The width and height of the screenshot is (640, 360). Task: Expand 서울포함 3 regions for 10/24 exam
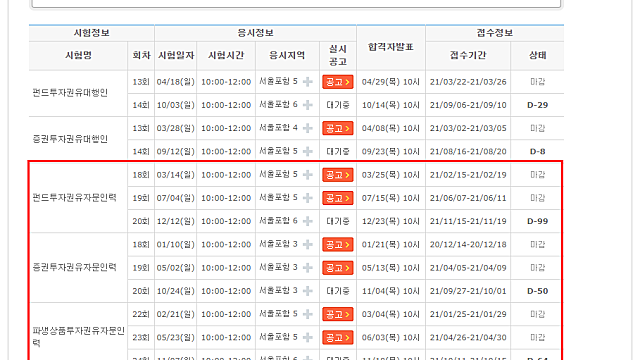308,291
